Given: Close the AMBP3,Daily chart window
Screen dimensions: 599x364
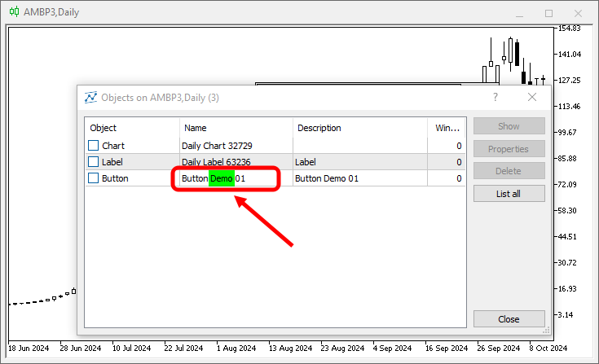Looking at the screenshot, I should [x=578, y=13].
